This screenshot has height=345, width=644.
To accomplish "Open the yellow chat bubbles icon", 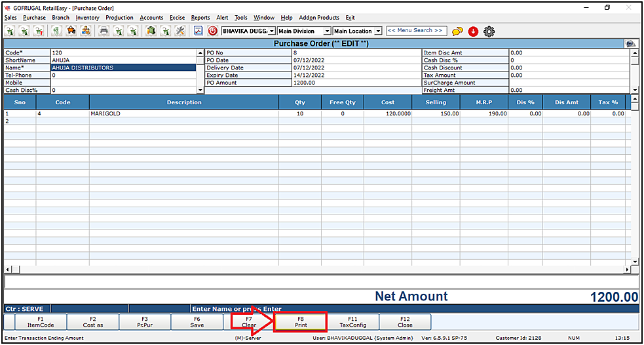I will 457,31.
